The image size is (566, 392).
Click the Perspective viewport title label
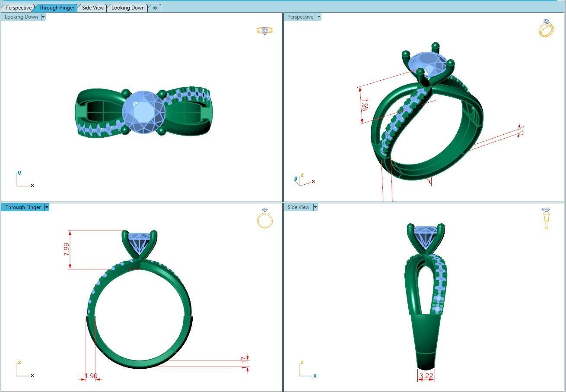(300, 17)
